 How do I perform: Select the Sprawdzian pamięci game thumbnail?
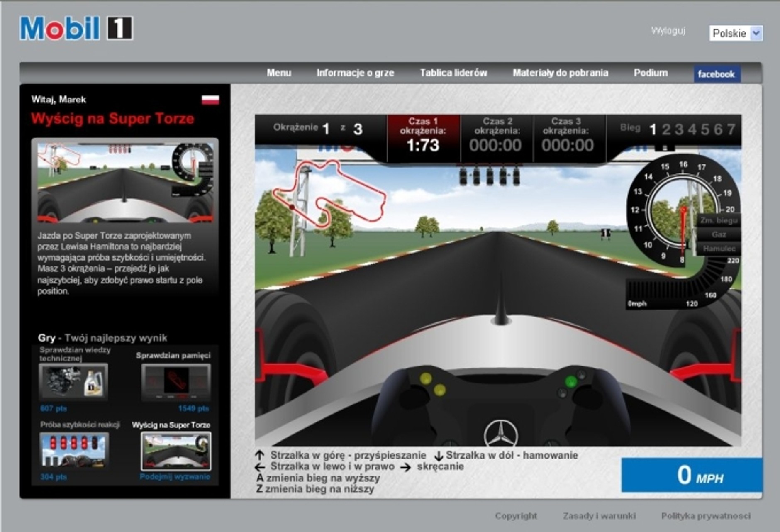[x=176, y=382]
